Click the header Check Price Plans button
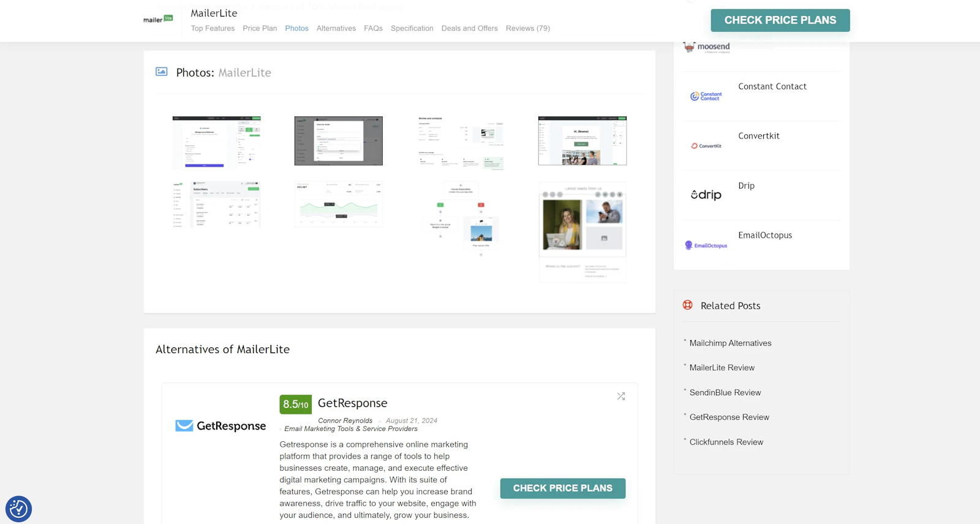This screenshot has height=524, width=980. point(780,20)
